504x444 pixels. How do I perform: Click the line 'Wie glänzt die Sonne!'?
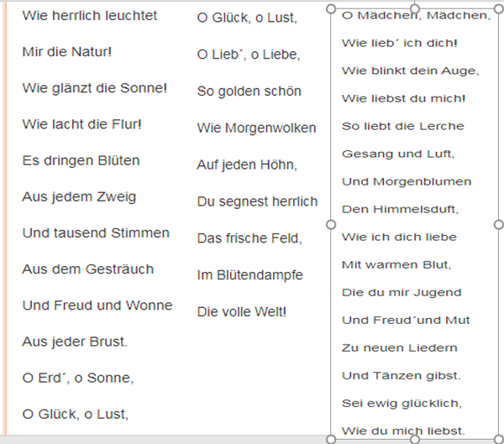tap(94, 88)
